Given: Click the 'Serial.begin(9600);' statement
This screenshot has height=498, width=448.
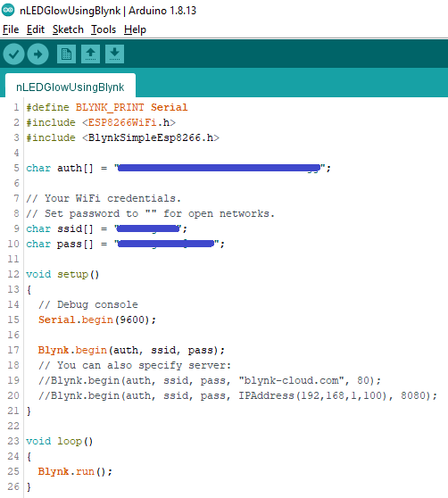Looking at the screenshot, I should tap(97, 320).
